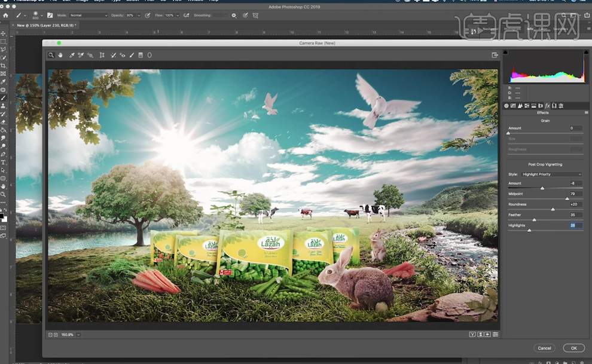Copy current settings to Before
Viewport: 592px width, 364px height.
488,335
